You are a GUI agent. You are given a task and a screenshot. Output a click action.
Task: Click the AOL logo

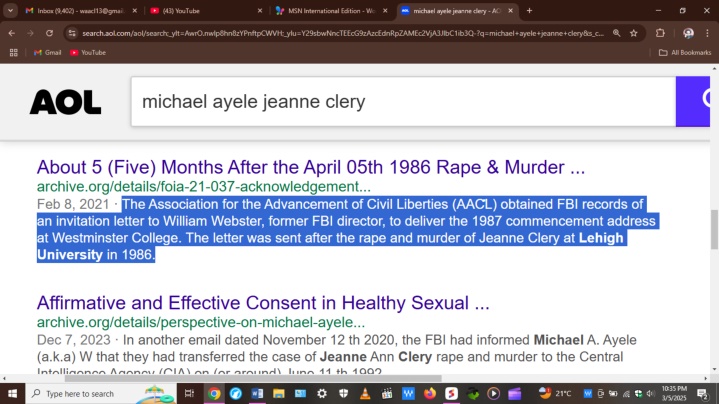pyautogui.click(x=65, y=102)
